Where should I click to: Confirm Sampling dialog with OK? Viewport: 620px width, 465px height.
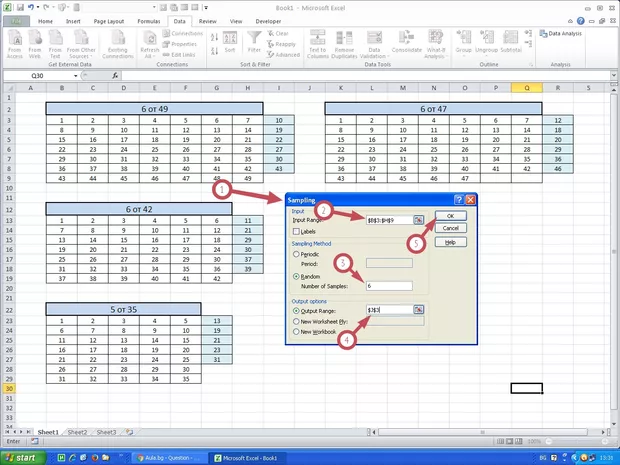pyautogui.click(x=451, y=216)
